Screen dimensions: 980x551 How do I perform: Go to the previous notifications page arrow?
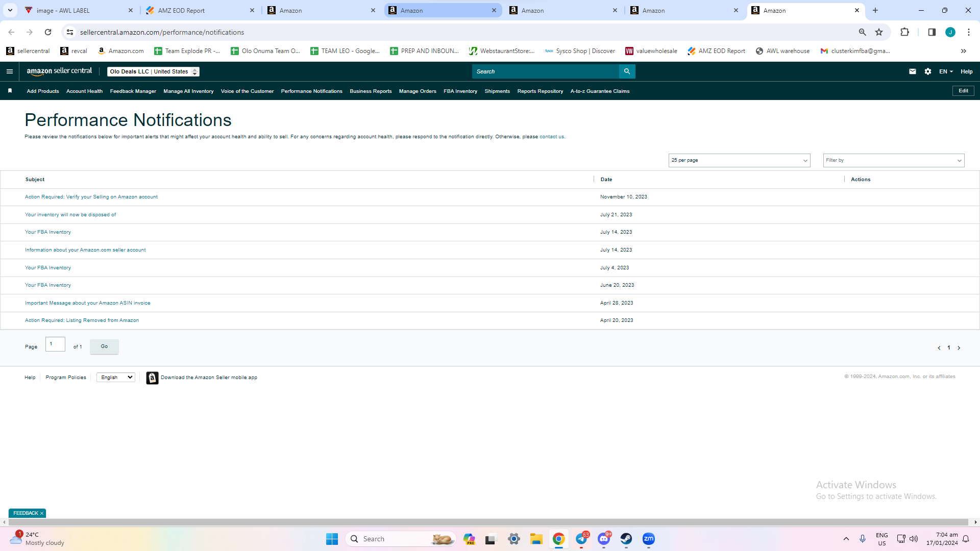[939, 348]
